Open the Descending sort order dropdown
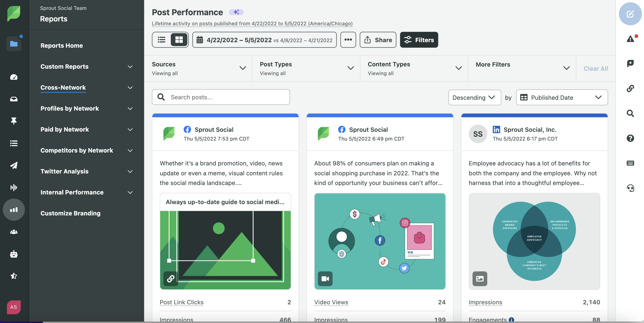The width and height of the screenshot is (644, 323). click(x=474, y=97)
